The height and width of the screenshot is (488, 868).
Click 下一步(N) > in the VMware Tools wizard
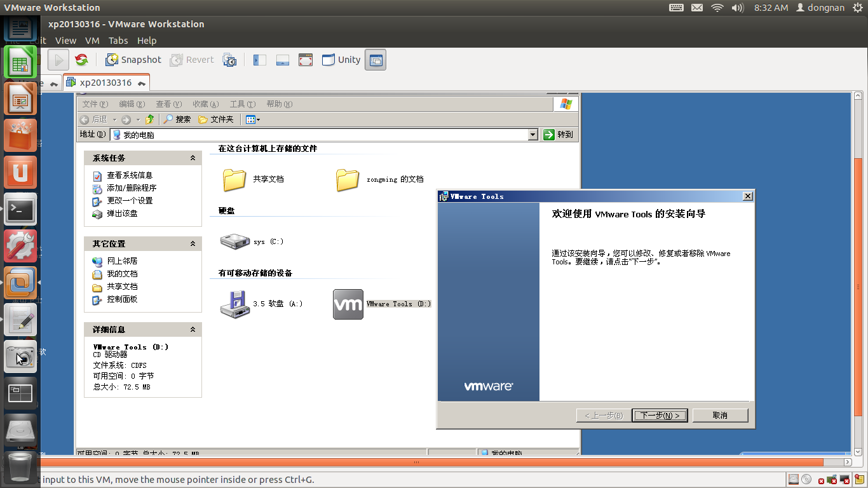pyautogui.click(x=660, y=416)
